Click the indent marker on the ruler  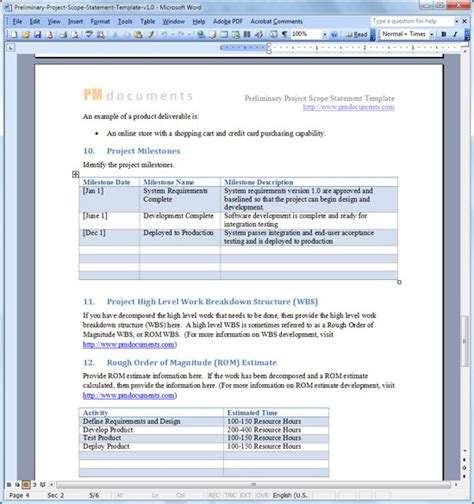point(269,48)
